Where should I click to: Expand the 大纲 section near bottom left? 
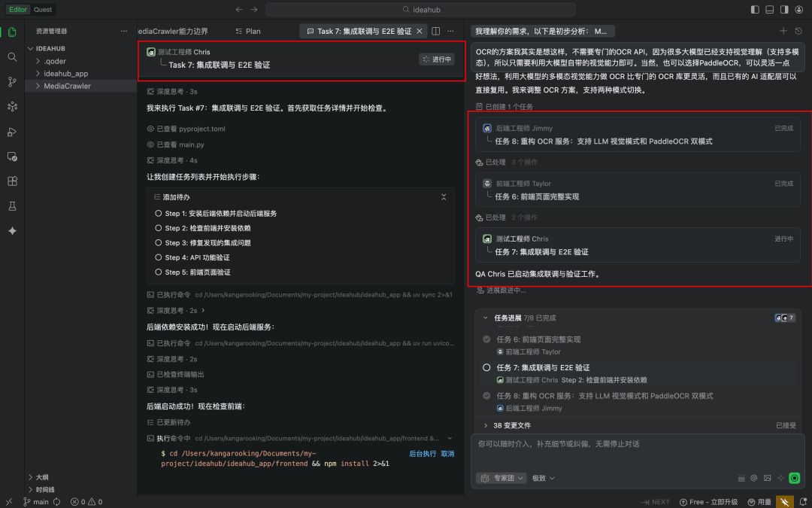point(38,476)
